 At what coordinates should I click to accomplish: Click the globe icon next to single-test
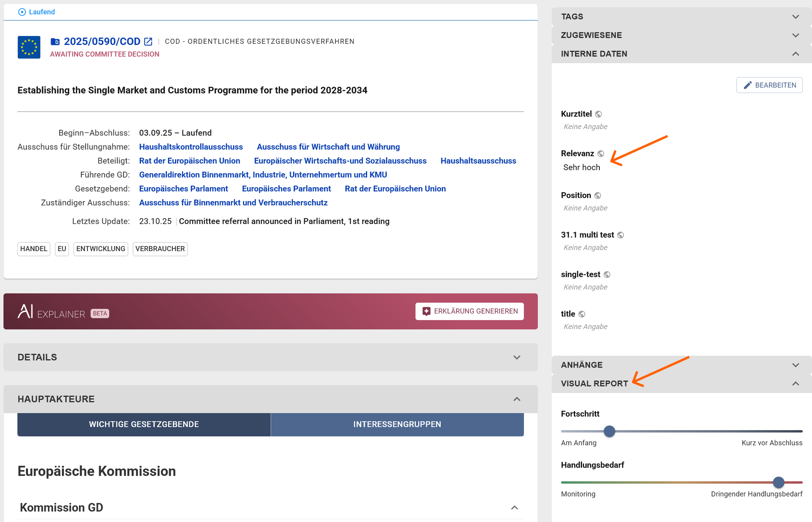[607, 274]
